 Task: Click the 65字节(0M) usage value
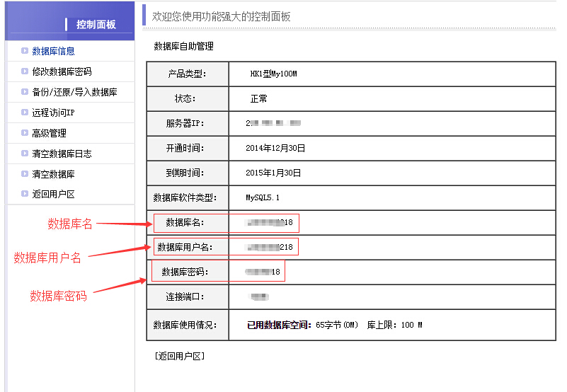[337, 325]
